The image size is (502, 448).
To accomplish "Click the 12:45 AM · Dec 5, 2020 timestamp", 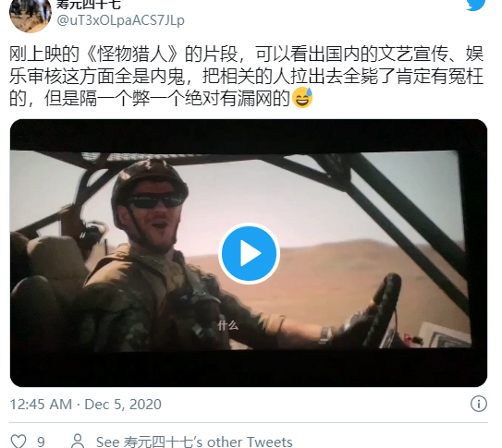I will pos(85,405).
